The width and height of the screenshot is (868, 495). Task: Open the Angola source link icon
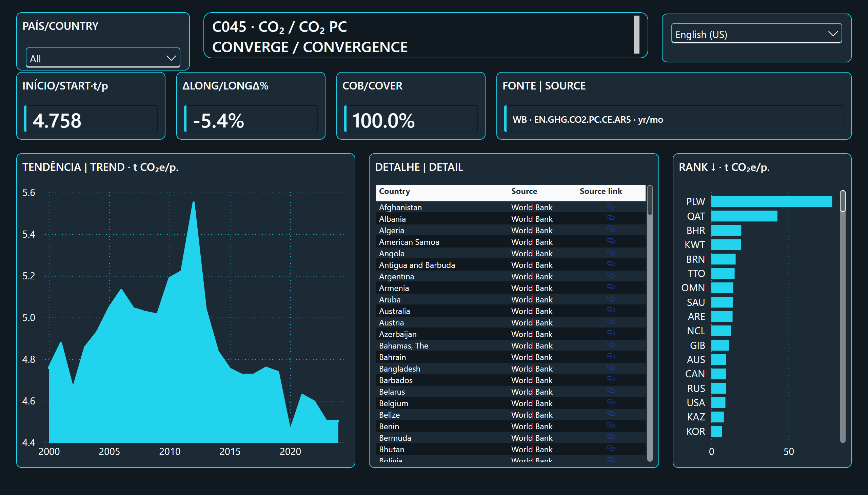point(611,253)
